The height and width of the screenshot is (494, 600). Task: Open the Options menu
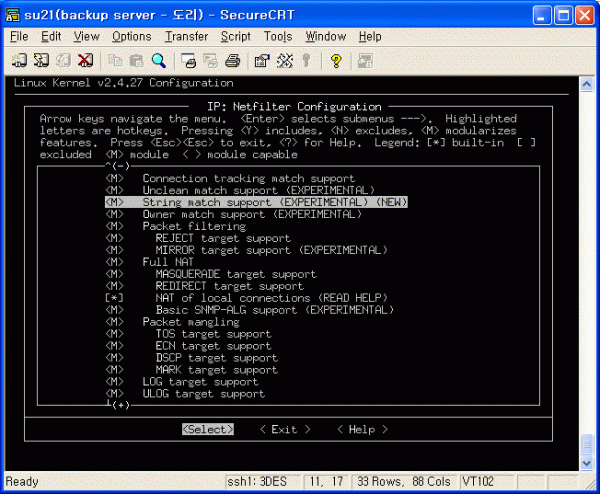click(x=132, y=36)
